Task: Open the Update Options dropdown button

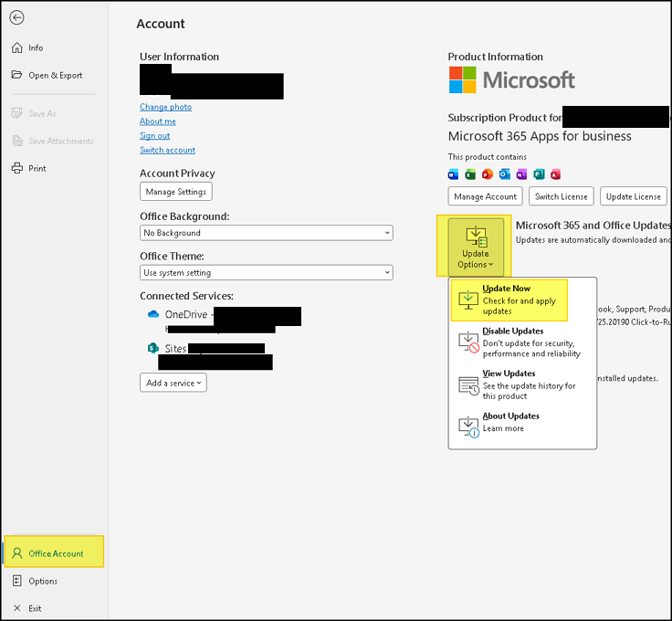Action: click(476, 247)
